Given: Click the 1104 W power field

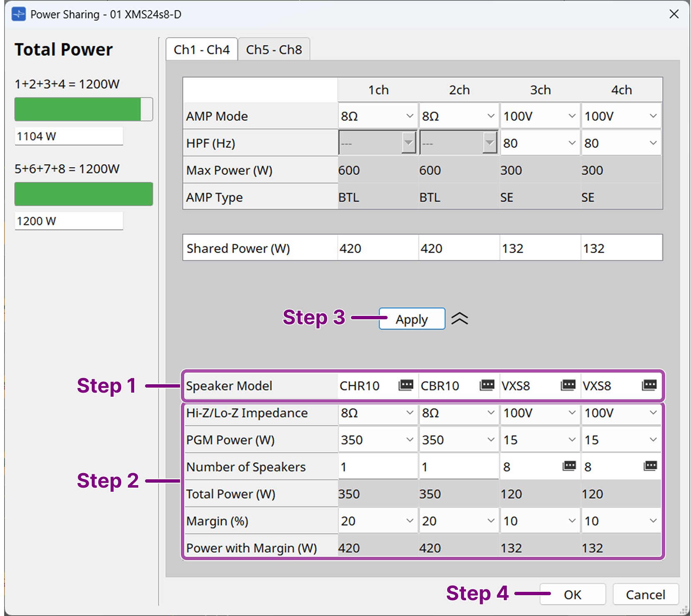Looking at the screenshot, I should click(x=69, y=136).
